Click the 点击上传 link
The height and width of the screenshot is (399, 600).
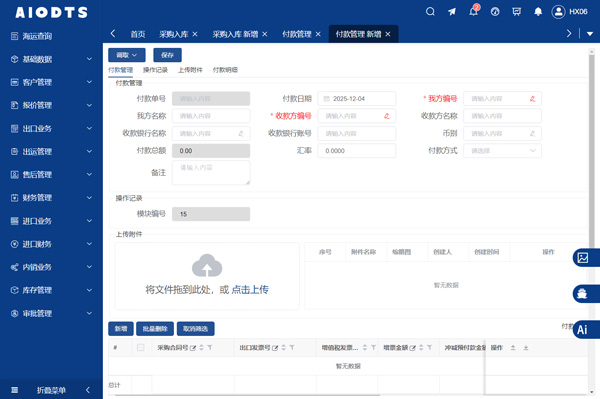click(x=250, y=290)
